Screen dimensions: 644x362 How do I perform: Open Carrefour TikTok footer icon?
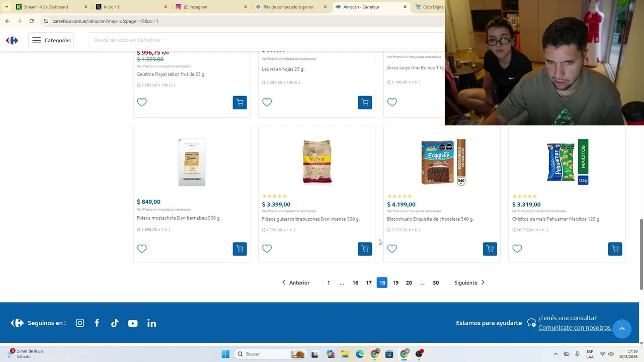pos(115,323)
